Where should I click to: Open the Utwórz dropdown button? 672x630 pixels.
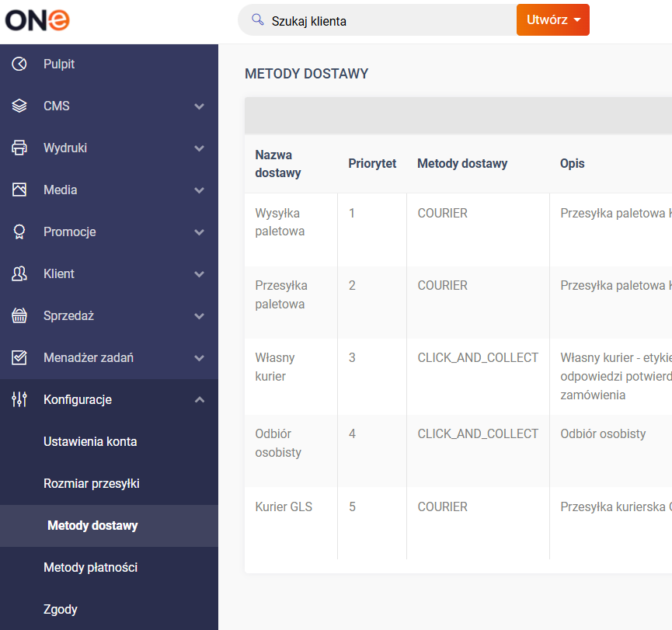(x=553, y=19)
